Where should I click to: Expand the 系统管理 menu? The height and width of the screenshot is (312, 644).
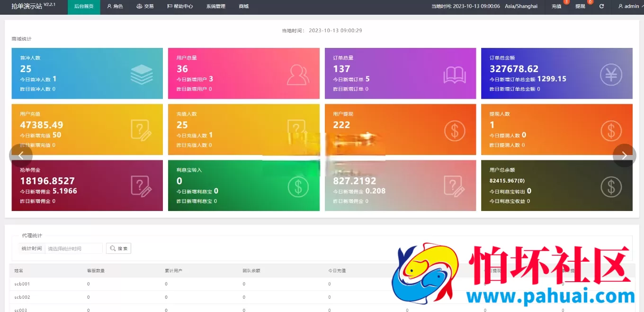pyautogui.click(x=215, y=7)
